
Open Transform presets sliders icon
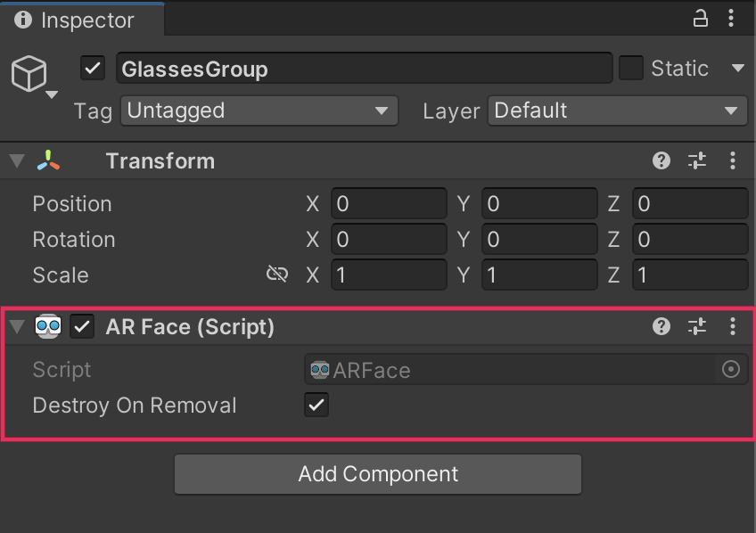coord(697,160)
